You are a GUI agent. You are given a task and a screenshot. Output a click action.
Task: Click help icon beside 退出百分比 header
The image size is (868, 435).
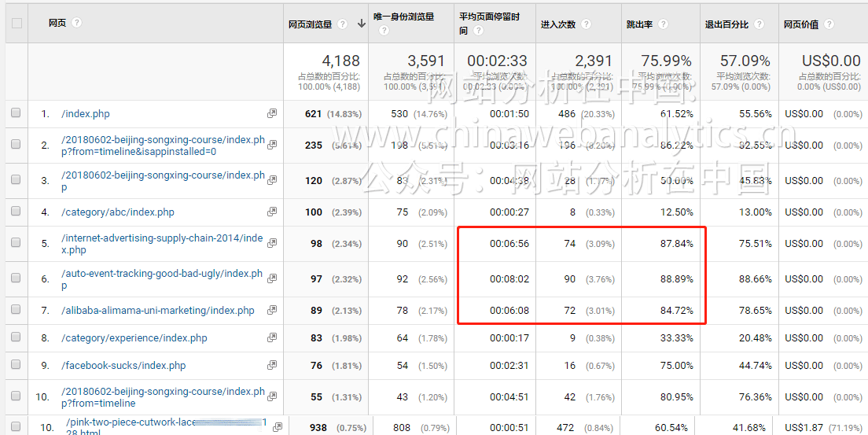coord(759,24)
